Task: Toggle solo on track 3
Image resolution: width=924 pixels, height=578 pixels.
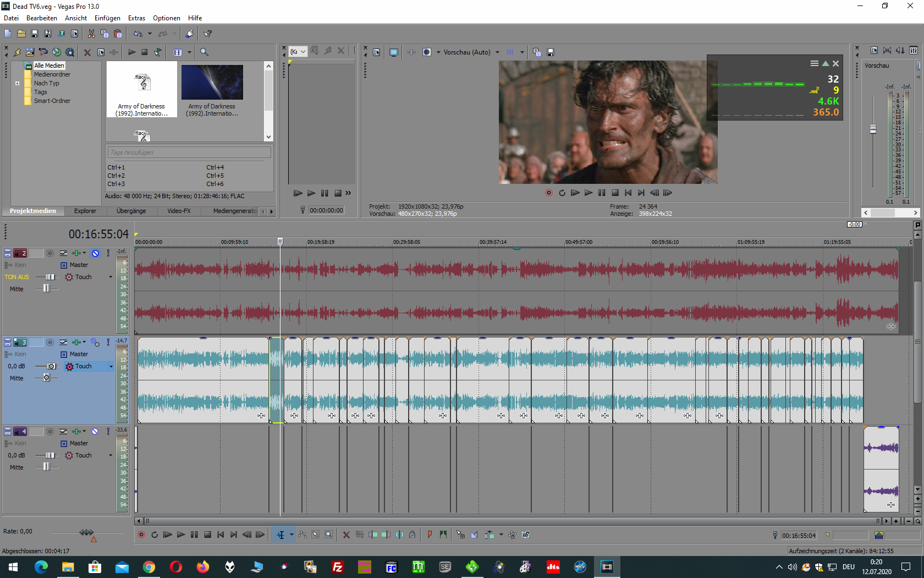Action: (x=108, y=342)
